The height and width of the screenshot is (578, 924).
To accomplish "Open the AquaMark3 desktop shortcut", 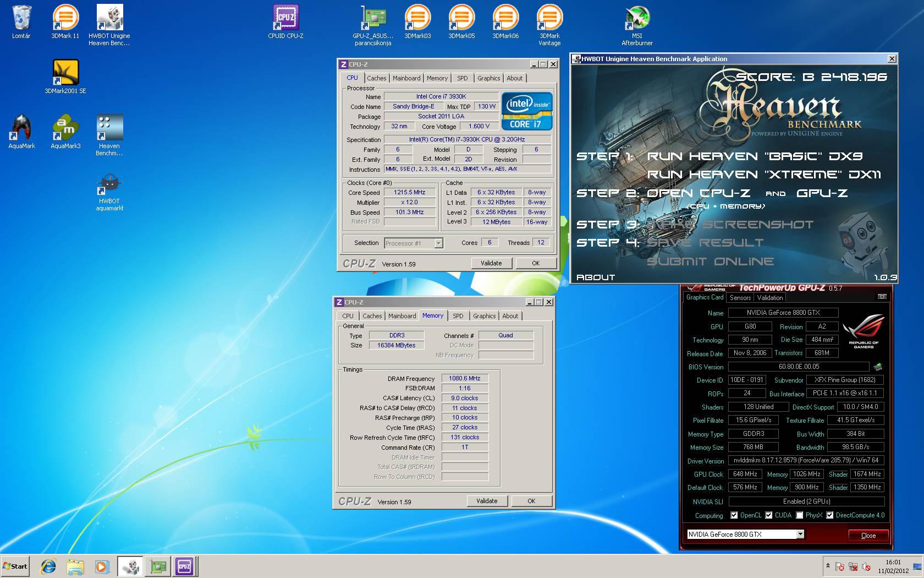I will pyautogui.click(x=65, y=132).
